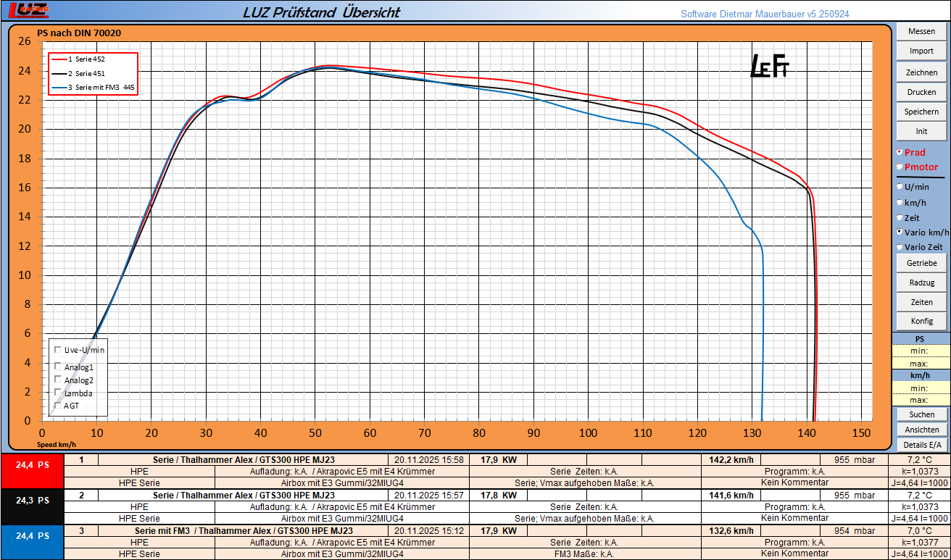Screen dimensions: 951x560
Task: Enable the Lambda checkbox
Action: click(x=58, y=392)
